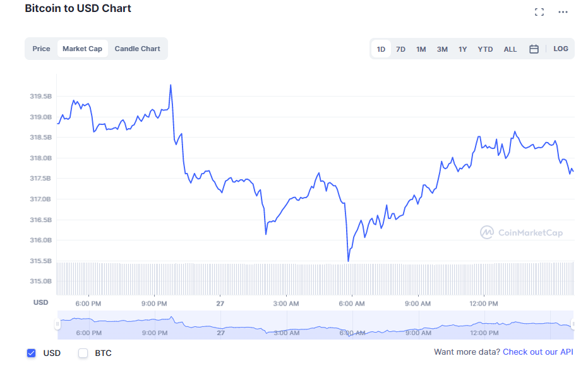Click the CoinMarketCap watermark logo
Screen dimensions: 588x373
coord(521,233)
